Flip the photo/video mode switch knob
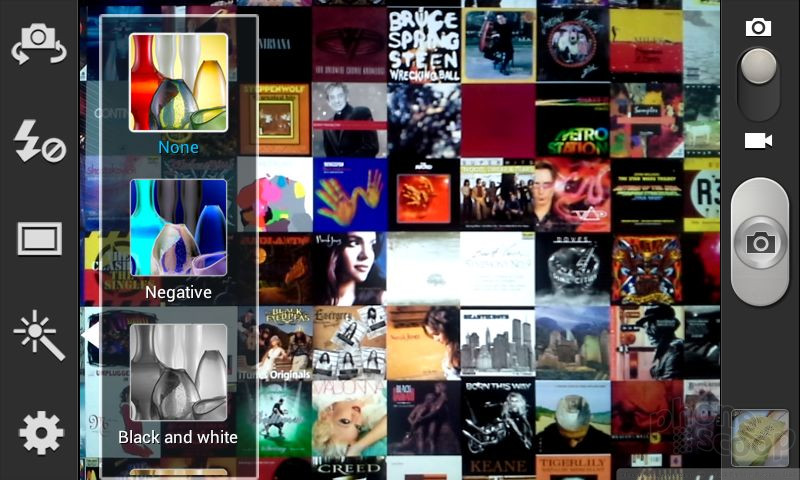The width and height of the screenshot is (800, 480). [x=759, y=66]
